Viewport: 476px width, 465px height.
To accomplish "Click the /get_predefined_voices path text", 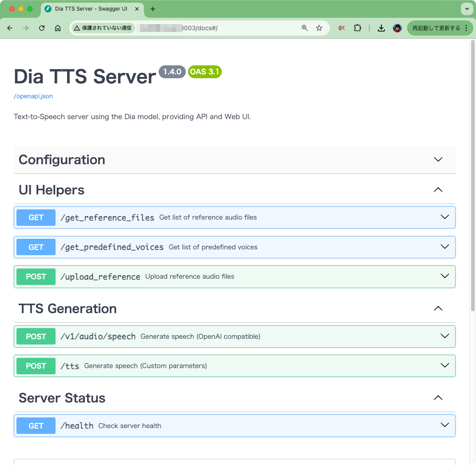I will click(112, 247).
